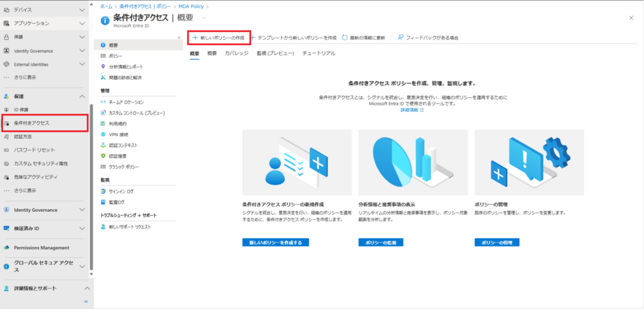Switch to the 監視 (プレビュー) tab
Image resolution: width=644 pixels, height=309 pixels.
pos(275,53)
